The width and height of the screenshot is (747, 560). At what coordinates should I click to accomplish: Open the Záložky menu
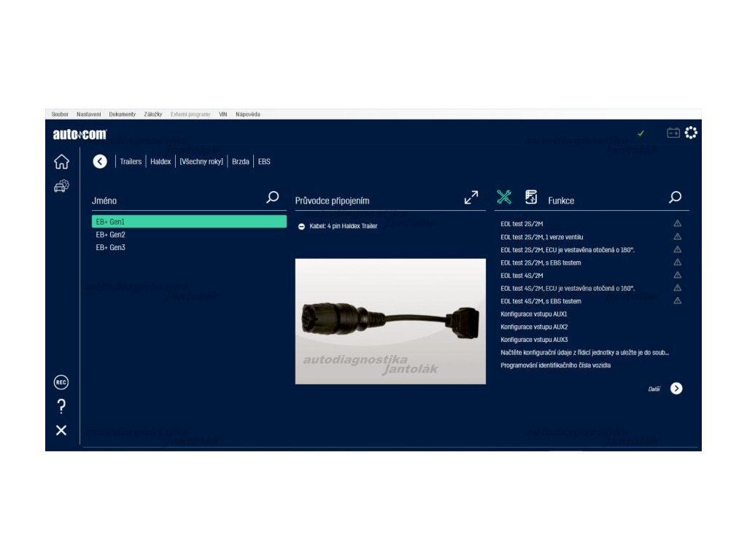coord(153,114)
